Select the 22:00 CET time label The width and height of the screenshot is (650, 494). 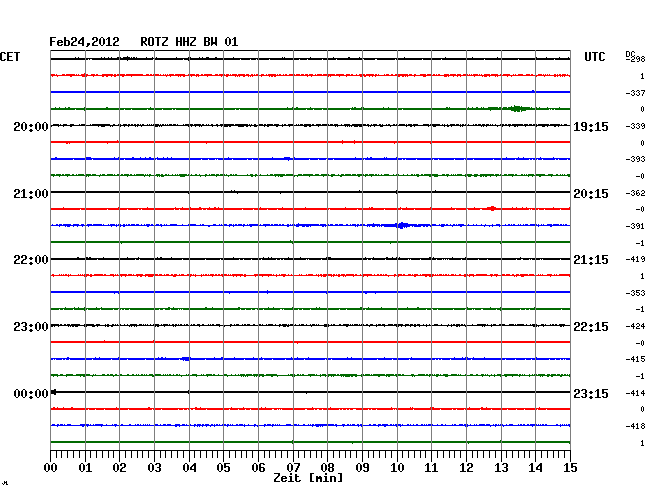[31, 260]
